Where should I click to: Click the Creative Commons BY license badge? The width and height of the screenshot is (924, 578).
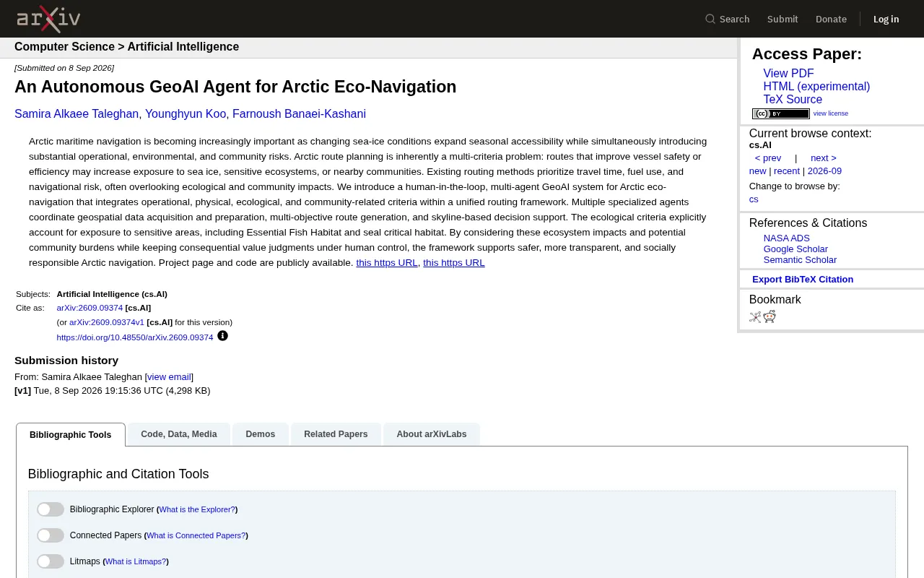(x=780, y=113)
